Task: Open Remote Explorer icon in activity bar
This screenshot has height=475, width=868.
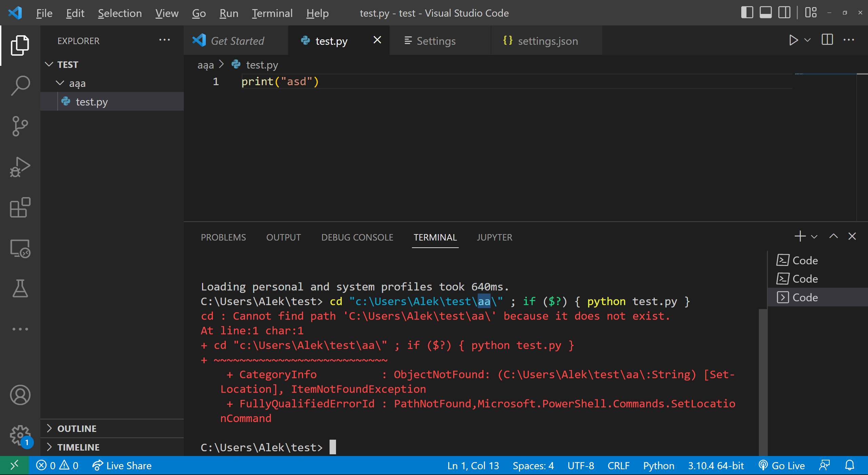Action: tap(20, 248)
